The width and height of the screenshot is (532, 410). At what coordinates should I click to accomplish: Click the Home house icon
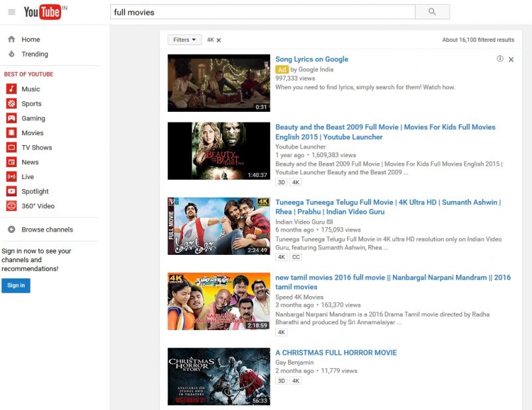[11, 39]
